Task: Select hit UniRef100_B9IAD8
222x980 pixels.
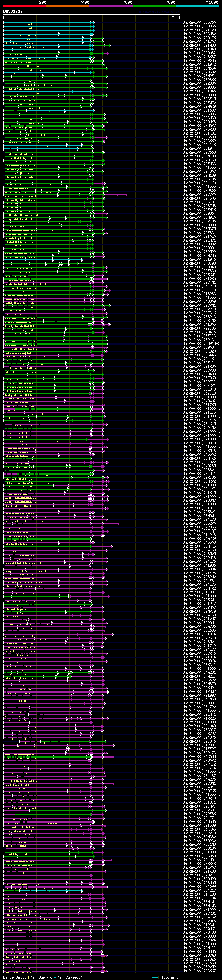Action: [199, 45]
